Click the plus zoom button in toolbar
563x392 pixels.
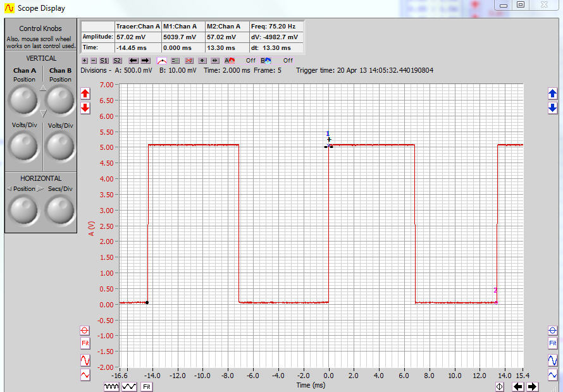(x=85, y=61)
